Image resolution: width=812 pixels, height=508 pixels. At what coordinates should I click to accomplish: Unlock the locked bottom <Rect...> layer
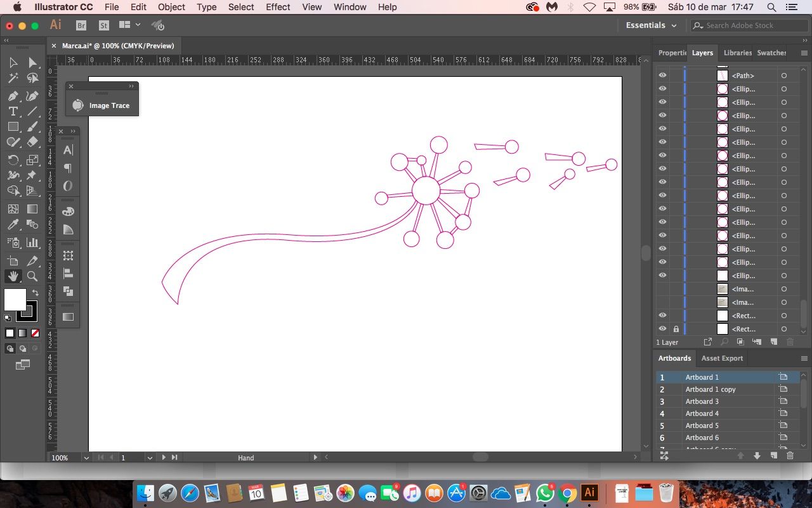point(676,329)
